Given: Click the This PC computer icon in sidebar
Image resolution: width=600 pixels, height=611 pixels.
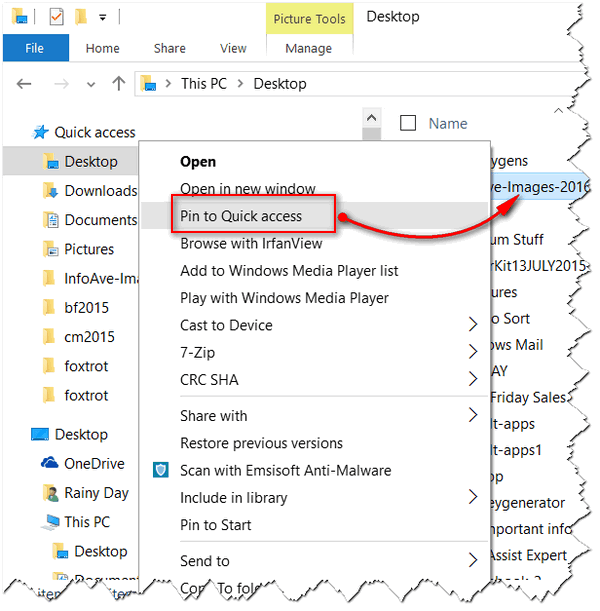Looking at the screenshot, I should point(49,521).
